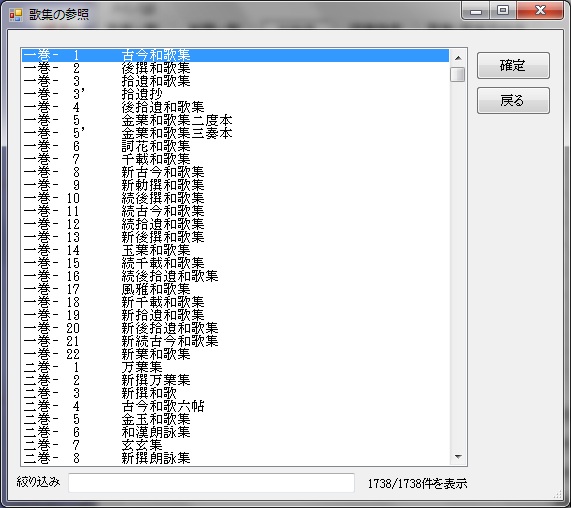The height and width of the screenshot is (508, 571).
Task: Click the 戻る back button
Action: coord(513,101)
